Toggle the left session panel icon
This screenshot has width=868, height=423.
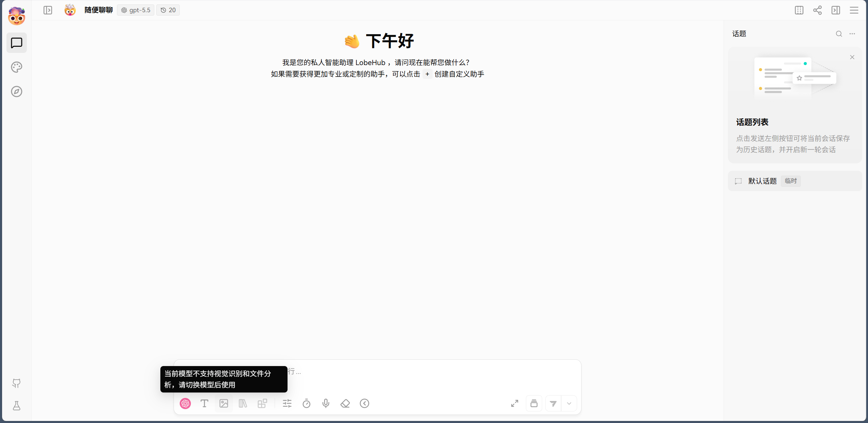click(x=48, y=10)
